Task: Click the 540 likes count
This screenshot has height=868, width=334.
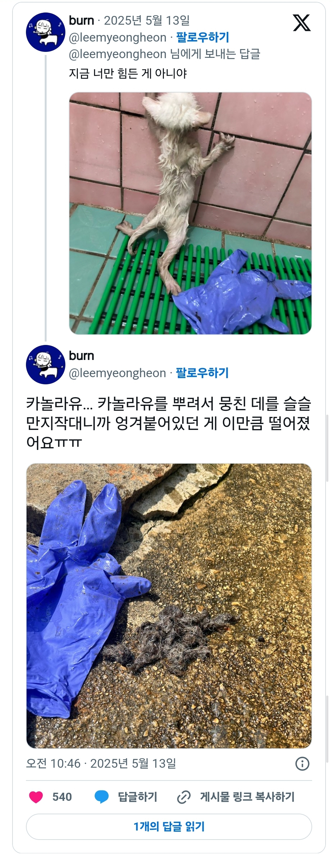Action: coord(62,796)
